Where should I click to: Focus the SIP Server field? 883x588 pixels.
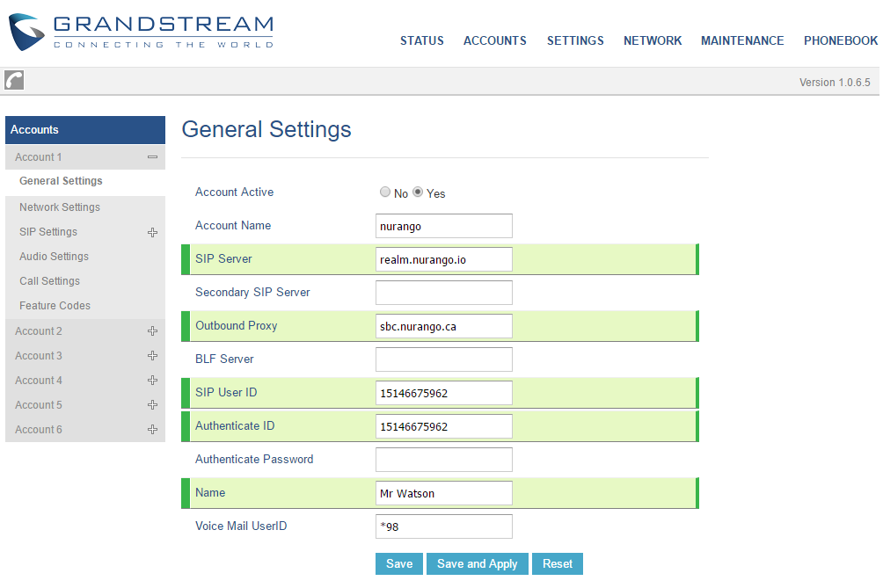pyautogui.click(x=444, y=259)
